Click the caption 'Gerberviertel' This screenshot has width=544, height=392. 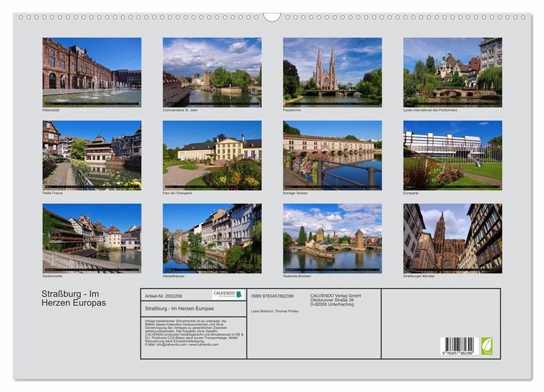pos(52,277)
